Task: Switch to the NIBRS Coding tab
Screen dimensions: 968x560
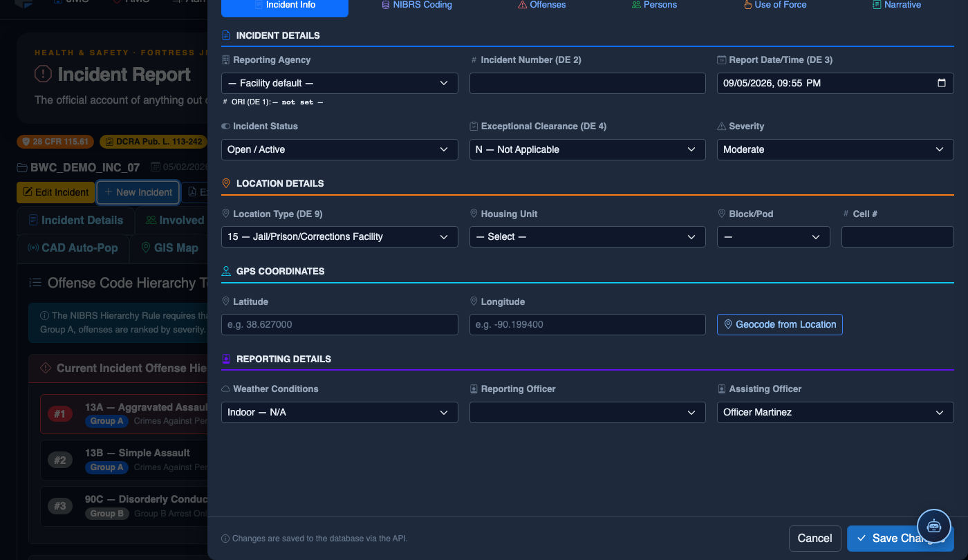Action: pos(417,5)
